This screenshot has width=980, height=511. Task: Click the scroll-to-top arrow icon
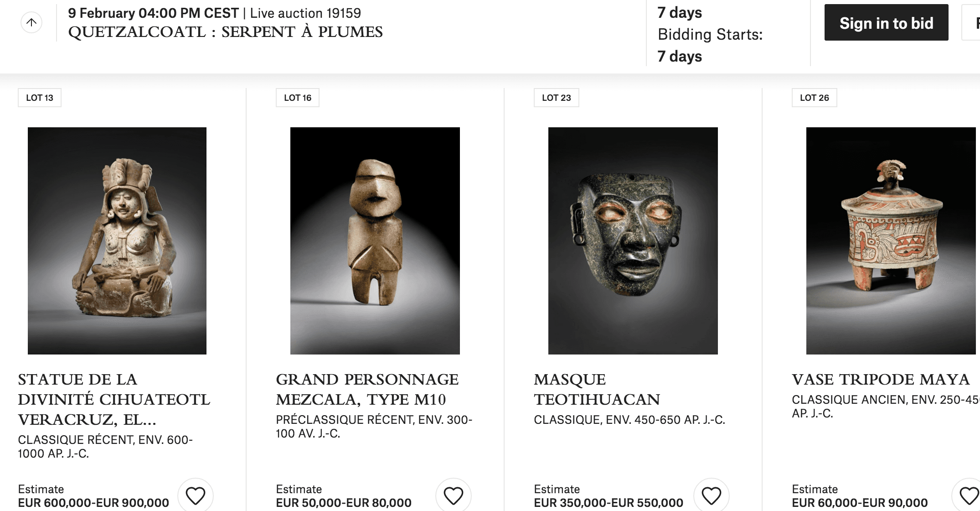[x=31, y=22]
